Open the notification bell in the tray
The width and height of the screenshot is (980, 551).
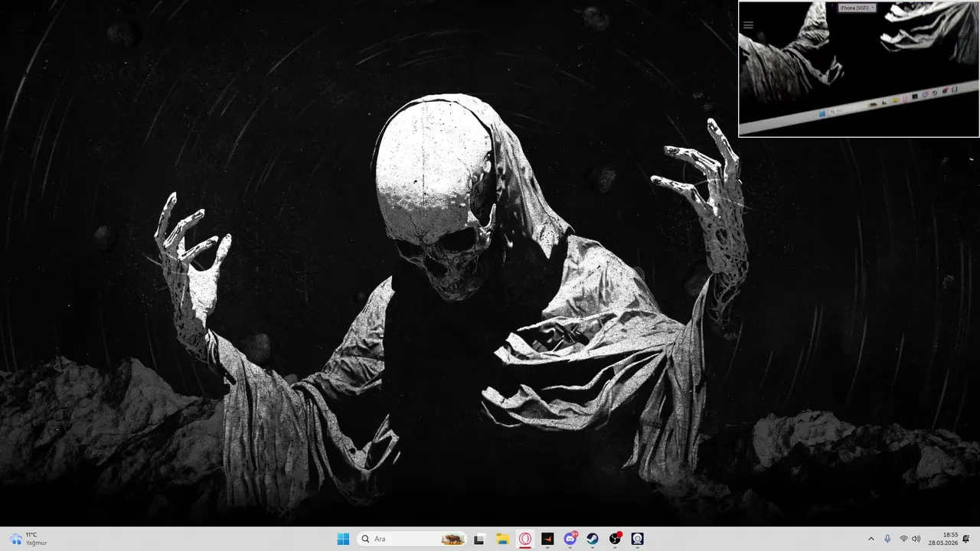click(966, 539)
